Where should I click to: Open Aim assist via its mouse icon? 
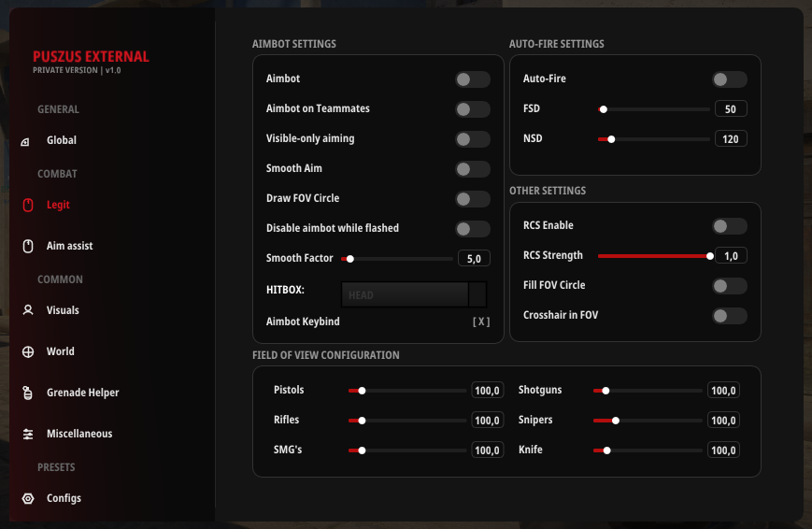click(x=28, y=246)
